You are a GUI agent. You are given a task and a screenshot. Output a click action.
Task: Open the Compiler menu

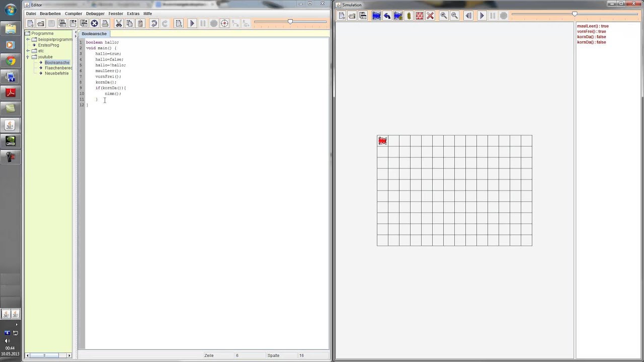point(73,14)
